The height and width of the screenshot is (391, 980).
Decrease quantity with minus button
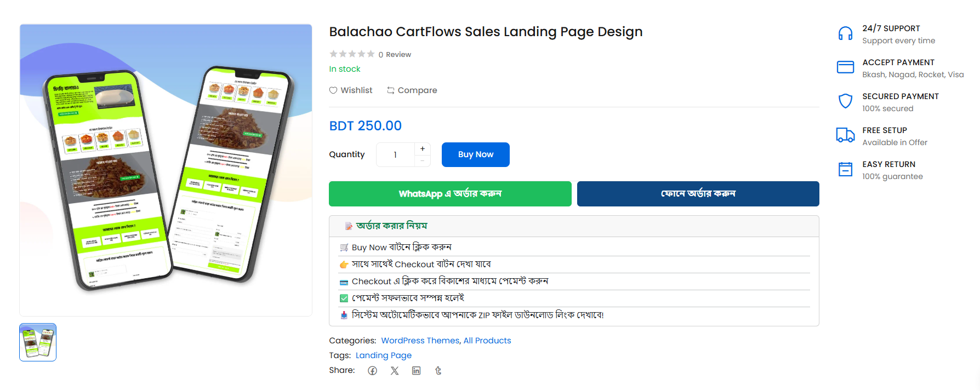pos(423,160)
